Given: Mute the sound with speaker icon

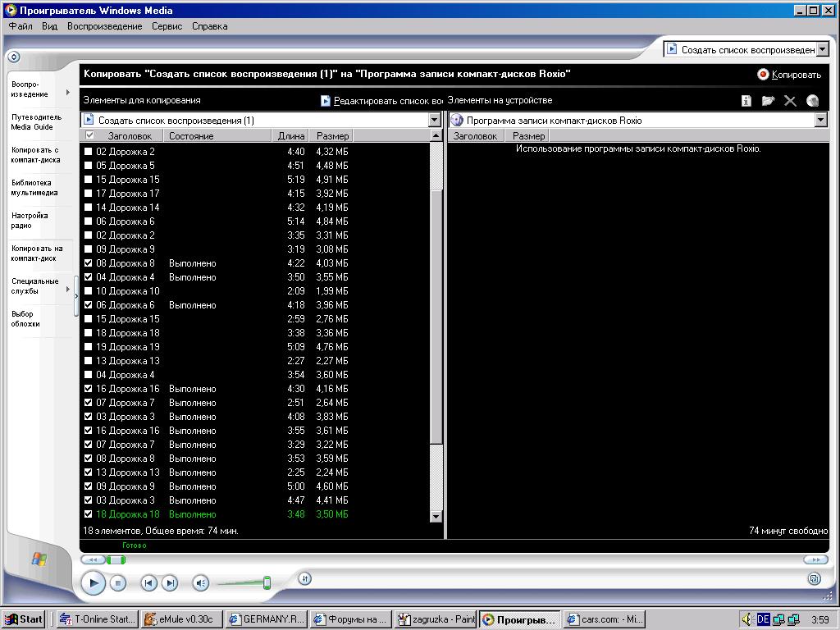Looking at the screenshot, I should (x=201, y=583).
